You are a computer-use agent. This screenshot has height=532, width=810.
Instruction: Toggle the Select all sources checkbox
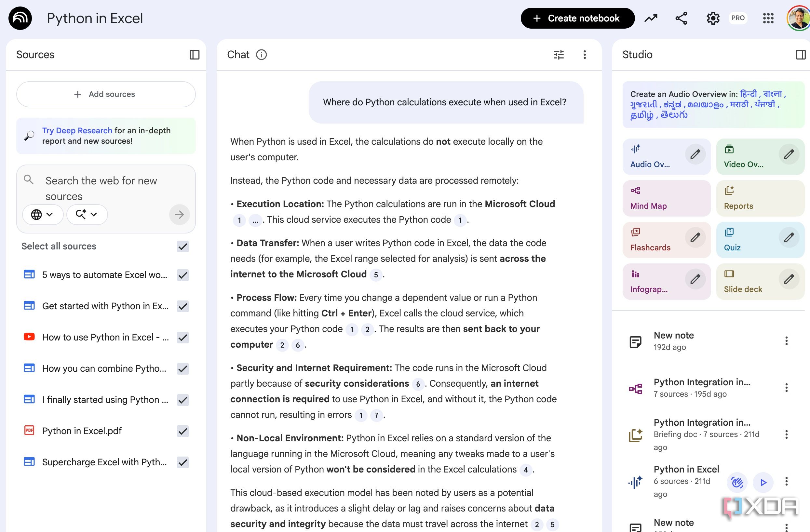pos(183,246)
